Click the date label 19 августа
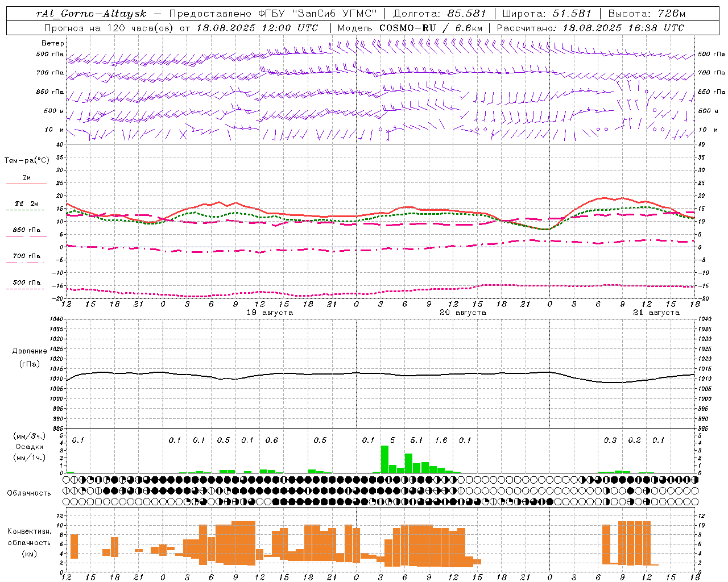 click(270, 313)
